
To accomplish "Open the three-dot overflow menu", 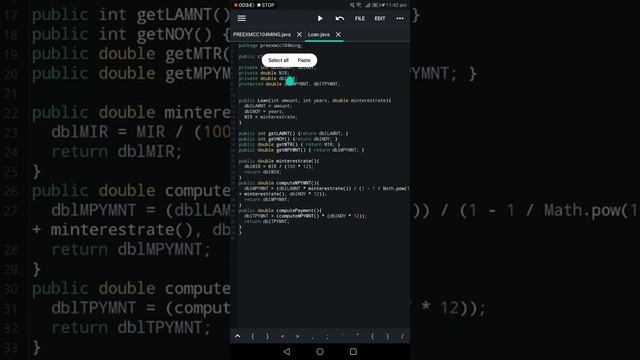I will click(400, 18).
